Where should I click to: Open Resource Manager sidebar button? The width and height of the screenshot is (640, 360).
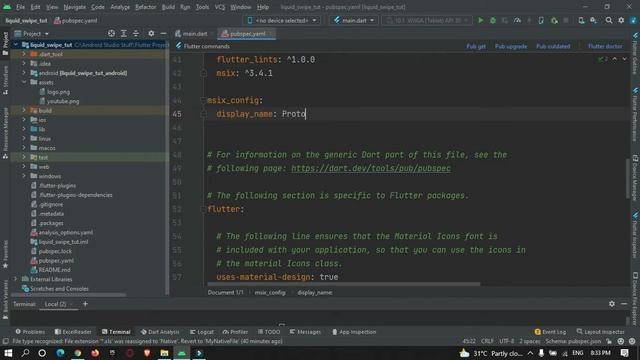click(x=5, y=133)
